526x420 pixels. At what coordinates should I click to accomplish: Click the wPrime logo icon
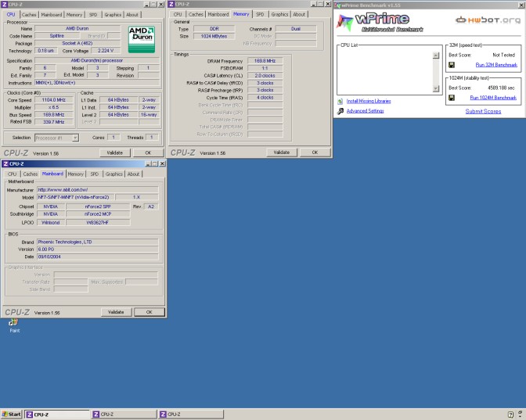pyautogui.click(x=345, y=23)
